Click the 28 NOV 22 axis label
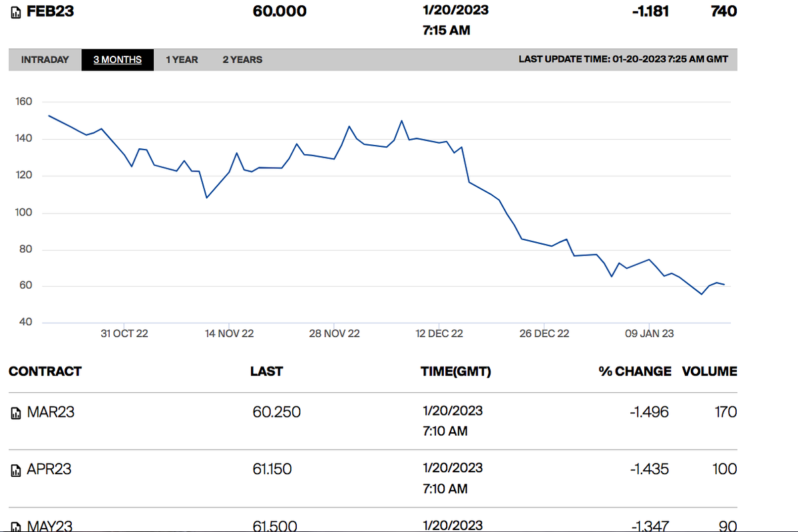This screenshot has height=532, width=798. click(x=334, y=334)
